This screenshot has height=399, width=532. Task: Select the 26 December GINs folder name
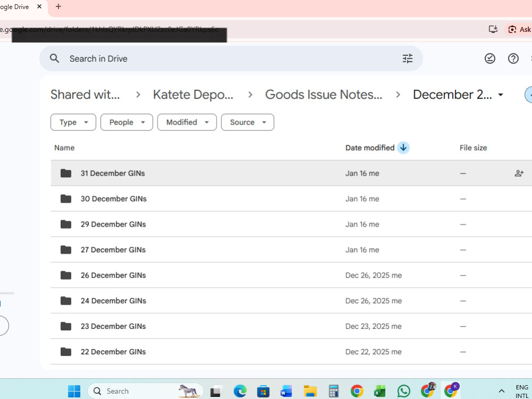pyautogui.click(x=113, y=275)
